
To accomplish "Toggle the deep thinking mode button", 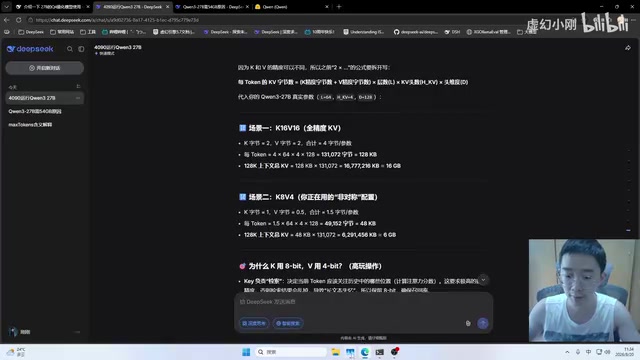I will coord(254,323).
